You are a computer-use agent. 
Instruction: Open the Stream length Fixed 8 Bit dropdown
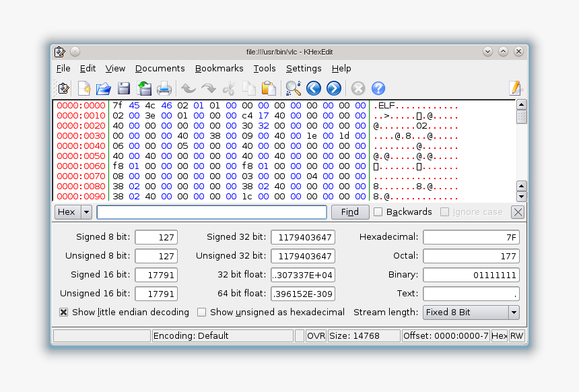click(514, 312)
